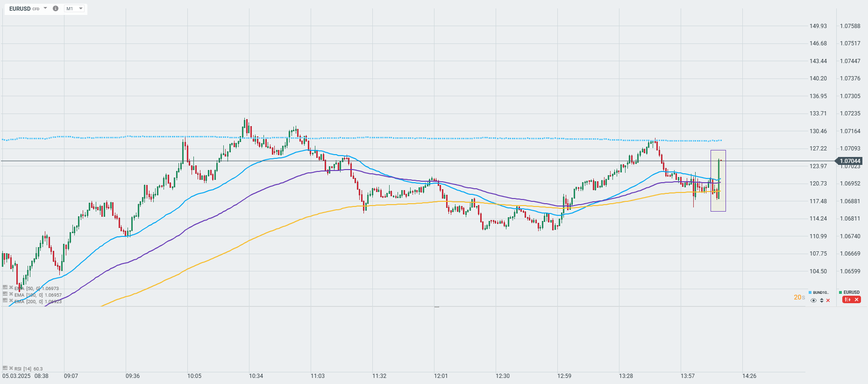The width and height of the screenshot is (868, 384).
Task: Click the 1.06599 price axis value
Action: [850, 271]
